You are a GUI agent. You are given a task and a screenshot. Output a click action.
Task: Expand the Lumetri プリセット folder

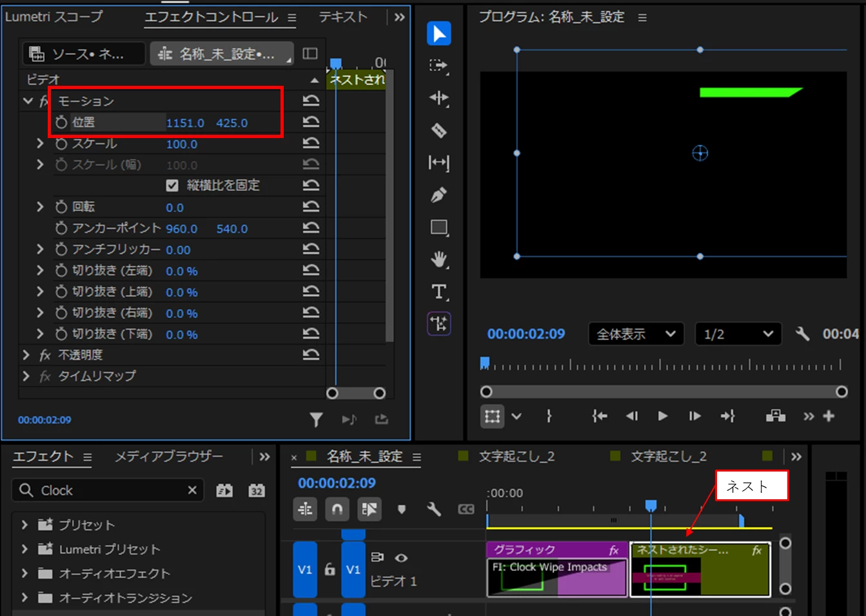[x=25, y=549]
